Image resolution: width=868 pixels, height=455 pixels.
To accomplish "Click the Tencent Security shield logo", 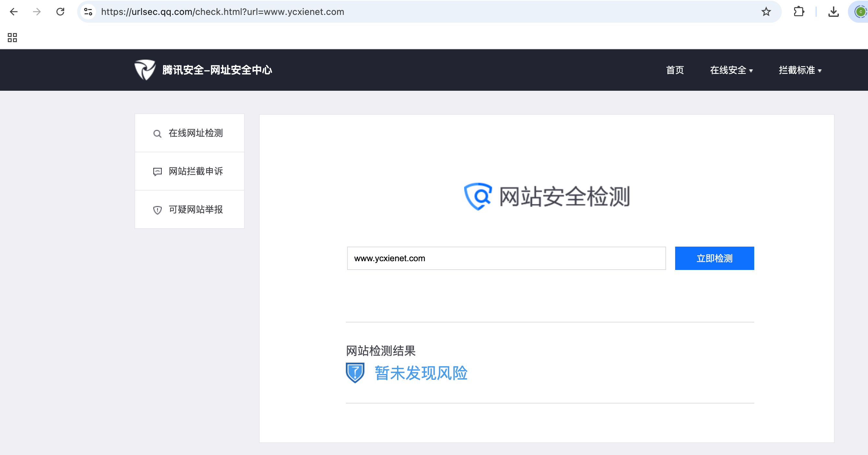I will 145,70.
